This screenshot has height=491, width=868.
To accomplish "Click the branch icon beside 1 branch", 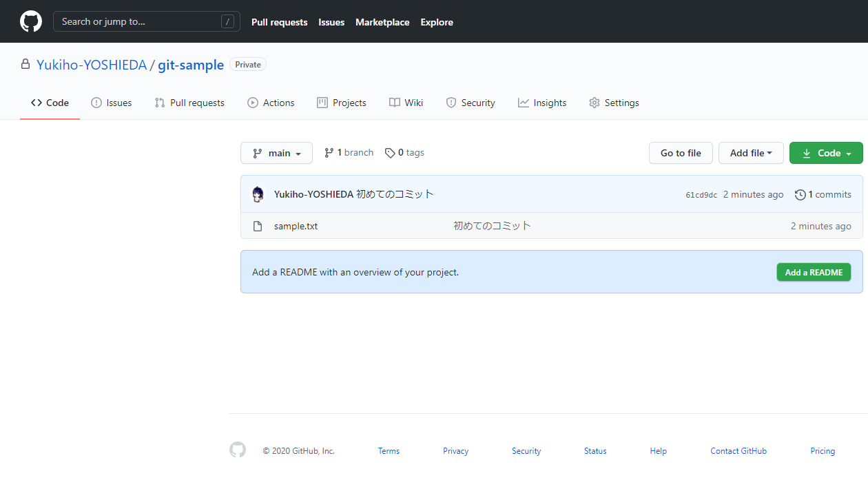I will [329, 153].
